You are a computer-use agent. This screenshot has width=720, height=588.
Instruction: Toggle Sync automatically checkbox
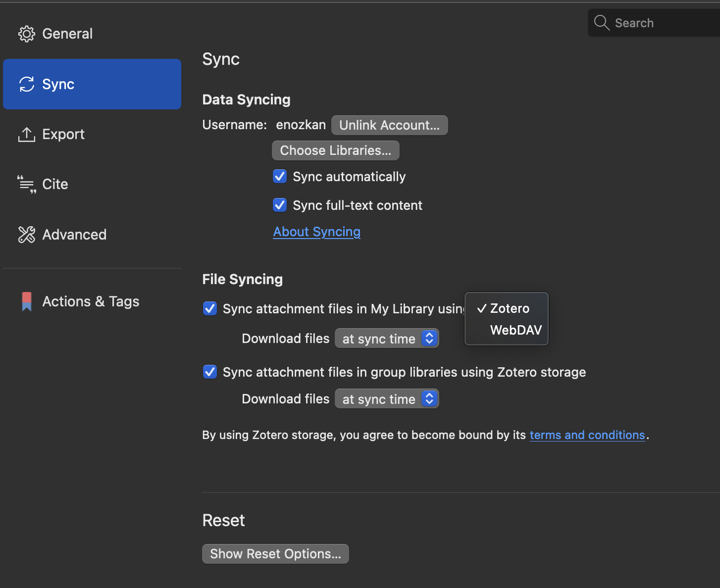(x=280, y=176)
